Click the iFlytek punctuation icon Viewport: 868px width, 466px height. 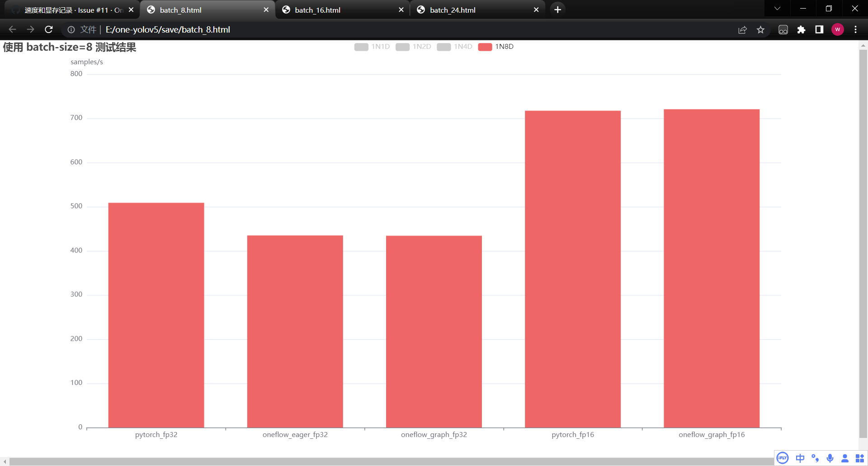point(815,458)
